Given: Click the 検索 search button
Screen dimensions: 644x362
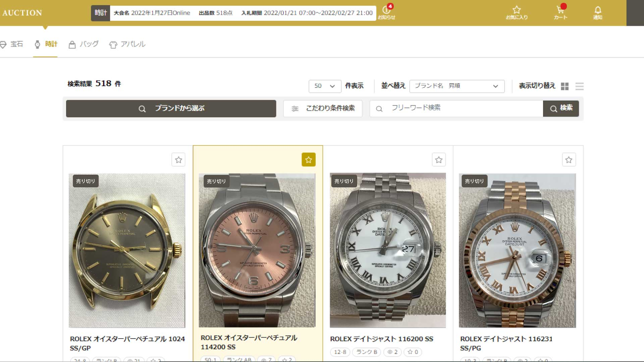Looking at the screenshot, I should pyautogui.click(x=561, y=109).
